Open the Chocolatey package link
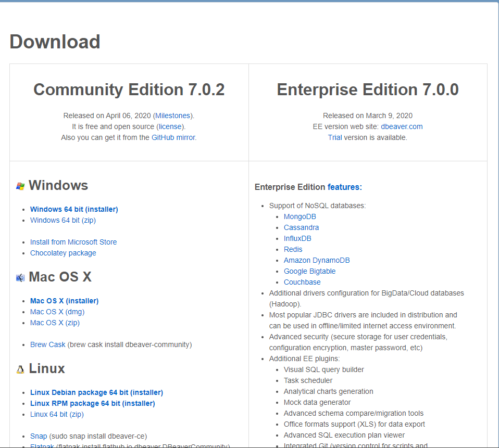 point(63,253)
